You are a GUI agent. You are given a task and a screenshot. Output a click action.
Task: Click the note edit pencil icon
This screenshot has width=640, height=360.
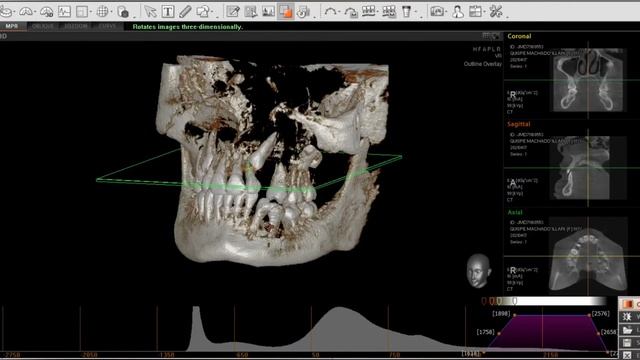[233, 11]
